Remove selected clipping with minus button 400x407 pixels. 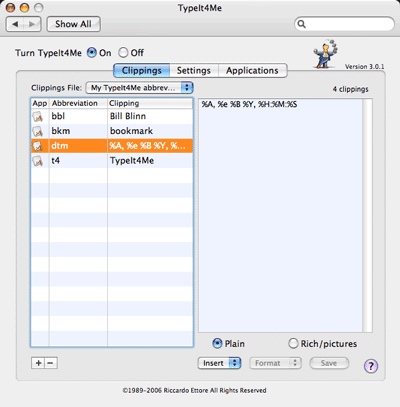point(51,363)
